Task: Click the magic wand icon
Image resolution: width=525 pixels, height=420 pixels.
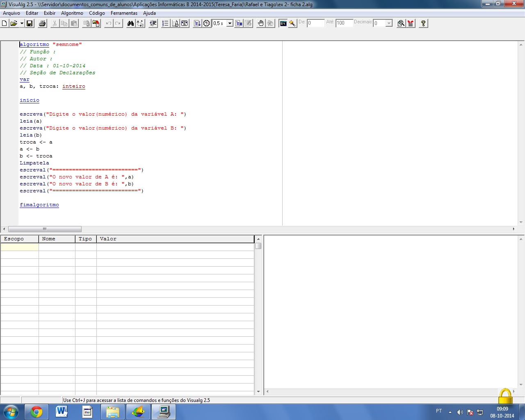Action: tap(292, 23)
